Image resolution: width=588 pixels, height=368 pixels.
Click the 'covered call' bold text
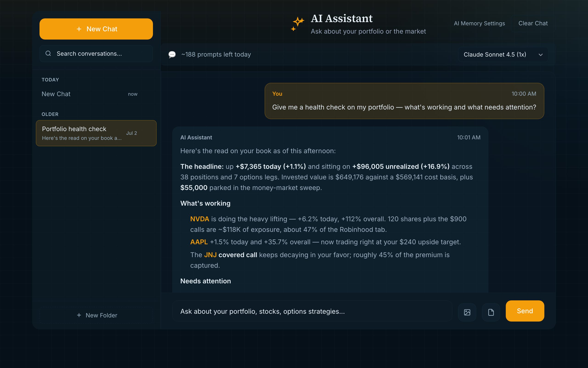pos(238,255)
